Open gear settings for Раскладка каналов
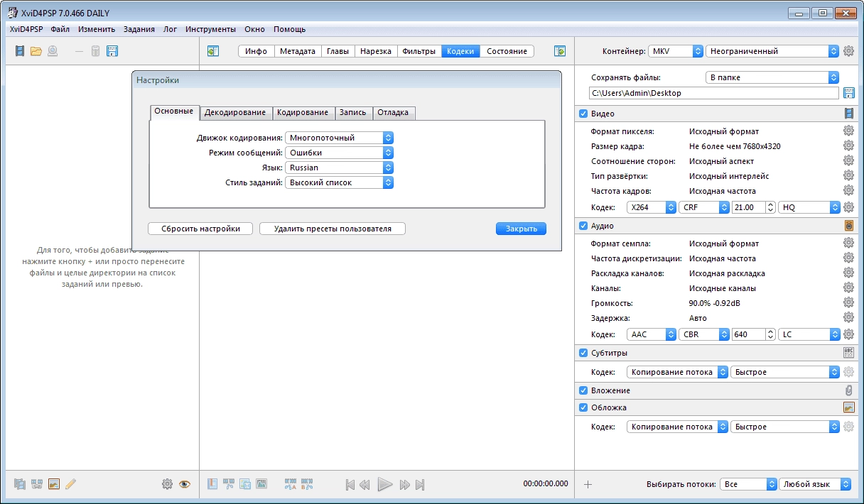This screenshot has width=864, height=504. click(x=848, y=273)
